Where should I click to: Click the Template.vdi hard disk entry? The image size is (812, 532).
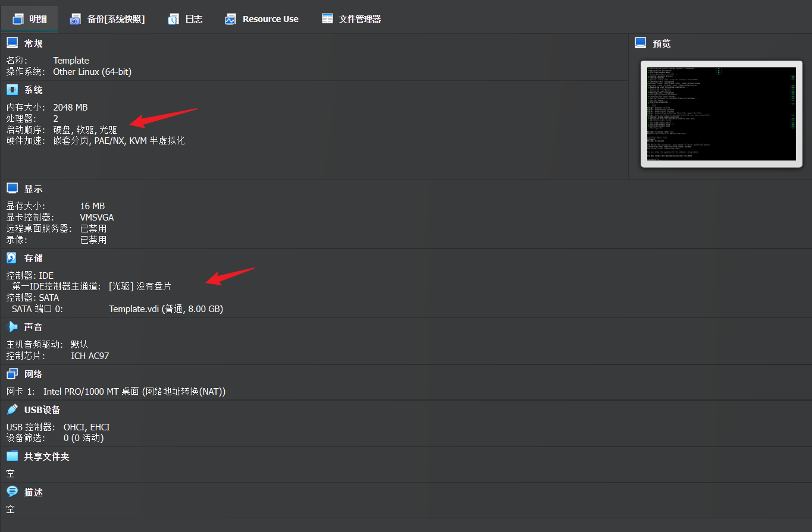166,309
